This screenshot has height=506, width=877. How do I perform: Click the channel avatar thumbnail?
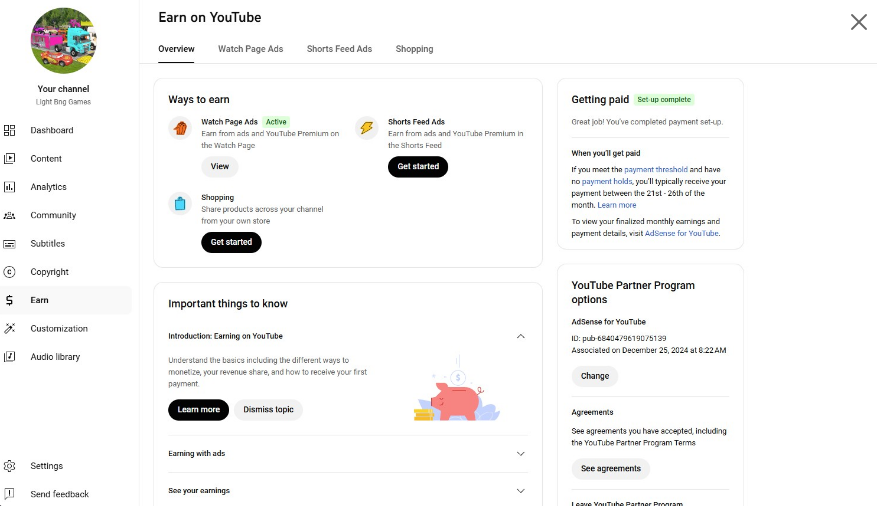tap(63, 40)
